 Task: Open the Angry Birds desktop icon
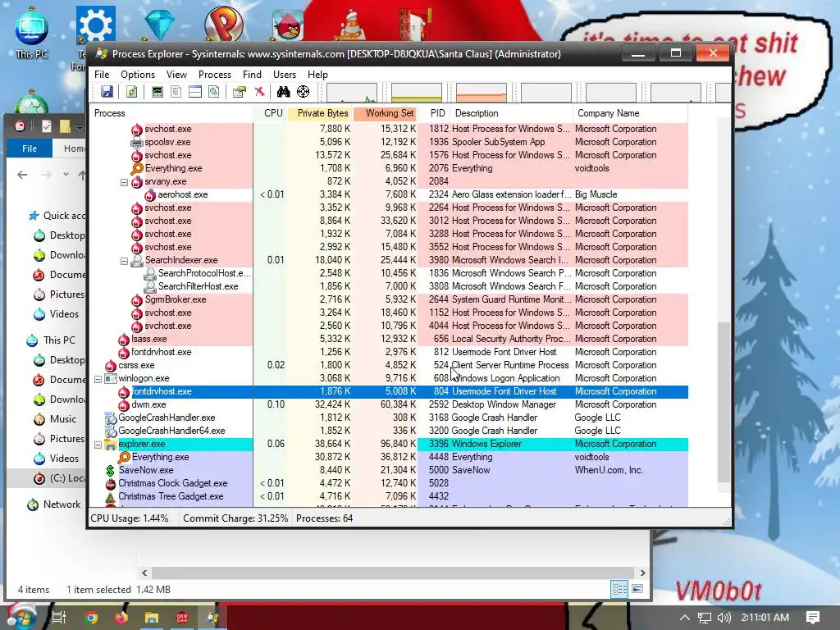pos(288,24)
